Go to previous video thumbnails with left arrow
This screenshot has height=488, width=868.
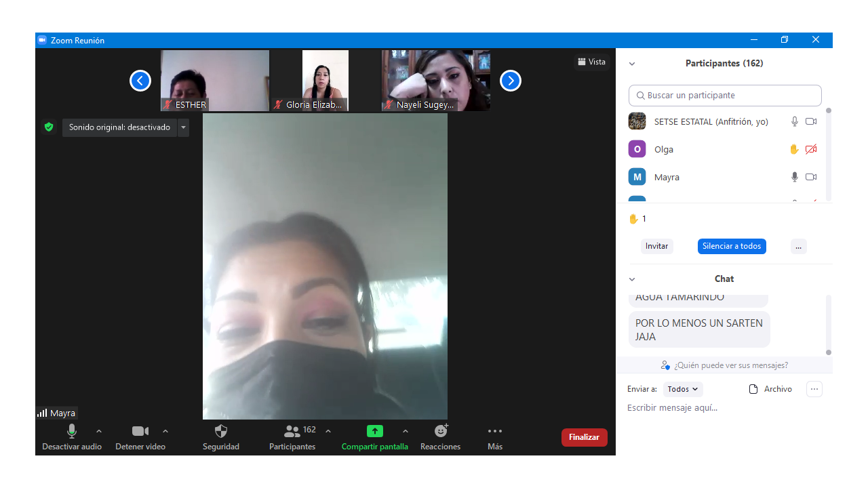point(140,81)
